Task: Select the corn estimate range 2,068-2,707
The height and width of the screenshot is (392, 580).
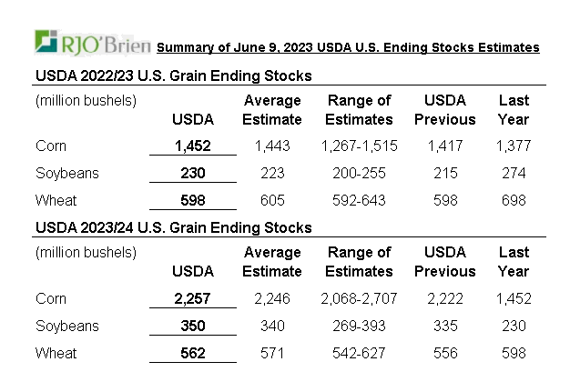Action: (359, 298)
